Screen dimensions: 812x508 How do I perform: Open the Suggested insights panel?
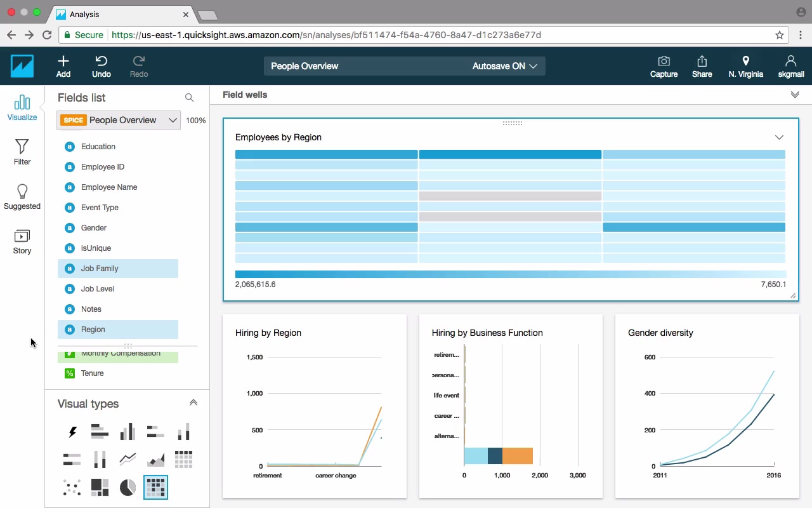[22, 197]
